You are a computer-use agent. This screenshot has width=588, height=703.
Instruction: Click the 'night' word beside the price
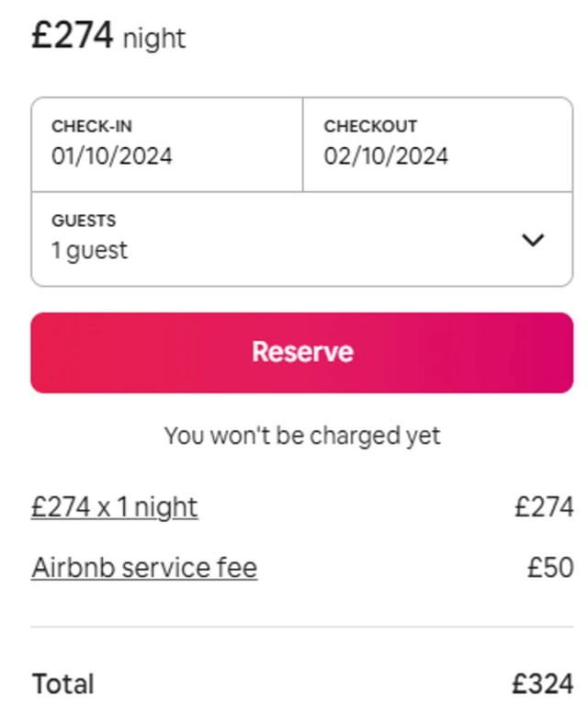154,40
